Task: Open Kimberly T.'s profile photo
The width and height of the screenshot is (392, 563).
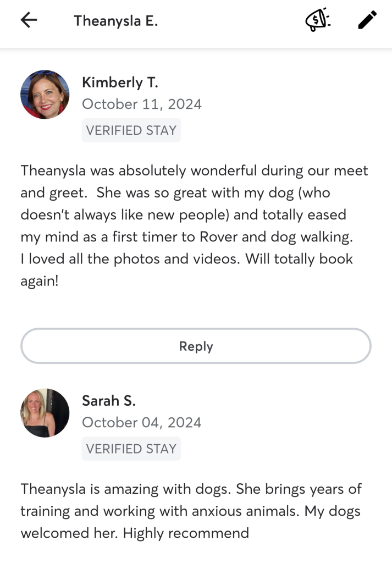Action: pos(45,95)
